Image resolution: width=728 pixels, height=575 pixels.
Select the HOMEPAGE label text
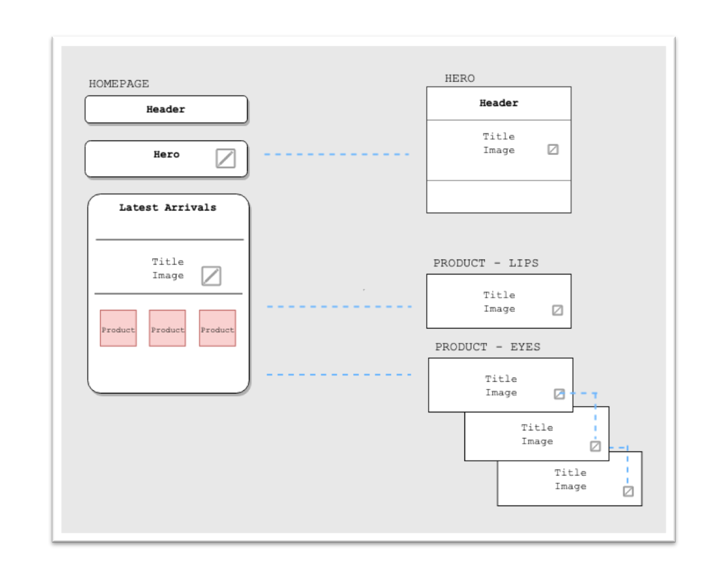(x=119, y=84)
